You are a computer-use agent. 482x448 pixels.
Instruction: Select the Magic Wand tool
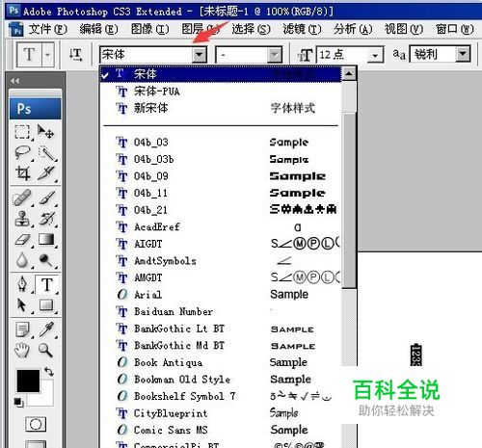(47, 153)
